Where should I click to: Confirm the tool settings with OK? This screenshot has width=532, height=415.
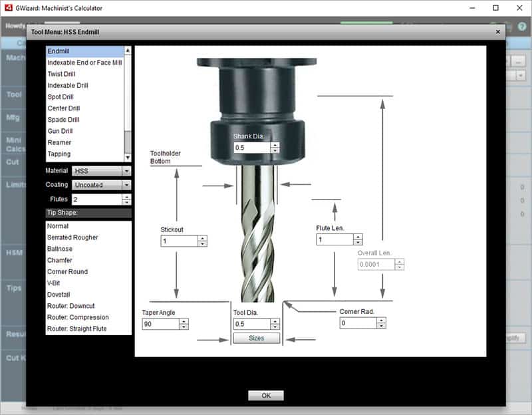coord(265,394)
